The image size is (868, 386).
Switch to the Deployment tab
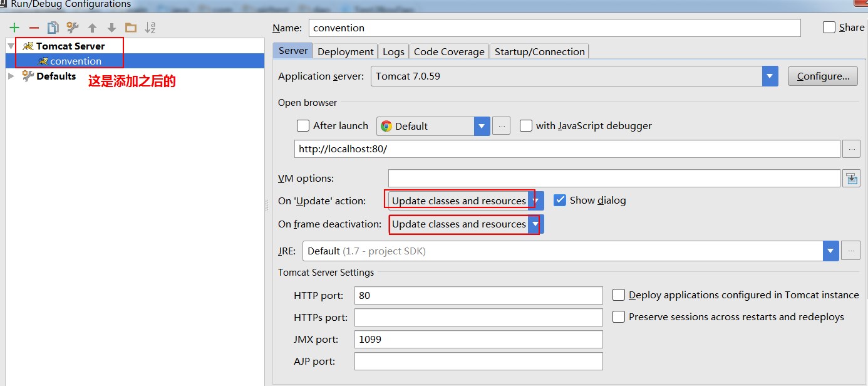[346, 51]
